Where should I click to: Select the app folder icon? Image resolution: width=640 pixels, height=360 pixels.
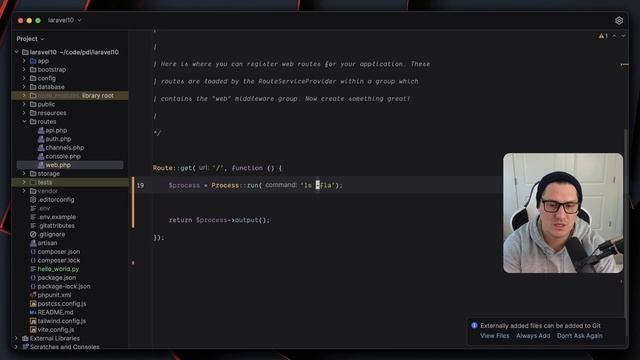(x=33, y=61)
